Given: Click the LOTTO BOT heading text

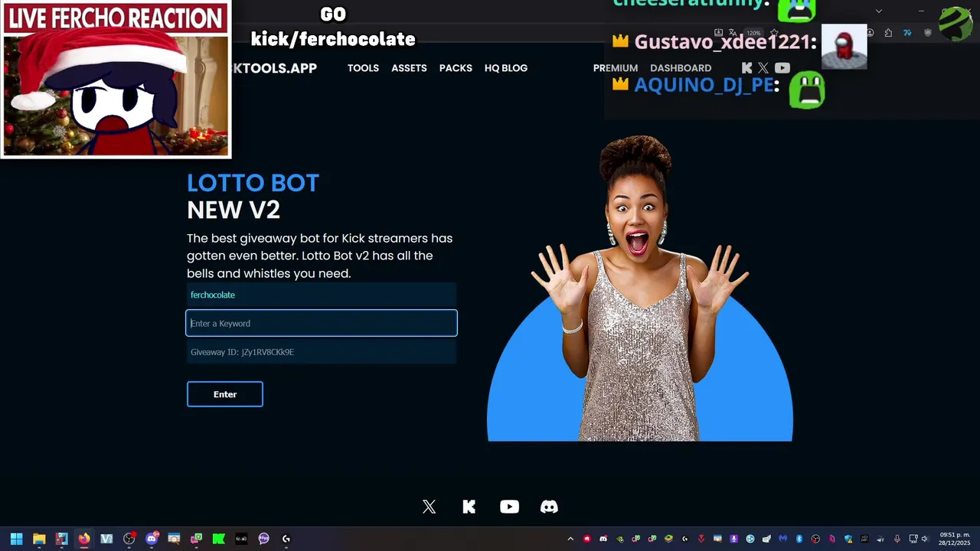Looking at the screenshot, I should click(x=253, y=183).
